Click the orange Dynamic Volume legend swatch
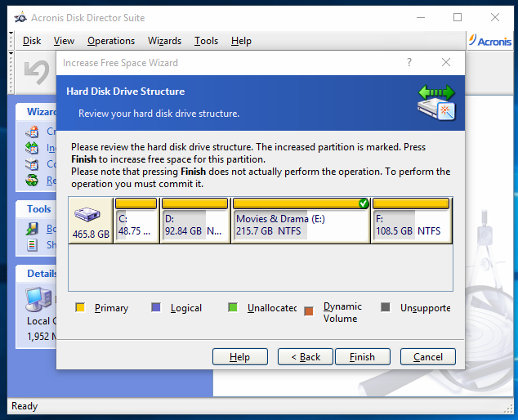 tap(309, 311)
